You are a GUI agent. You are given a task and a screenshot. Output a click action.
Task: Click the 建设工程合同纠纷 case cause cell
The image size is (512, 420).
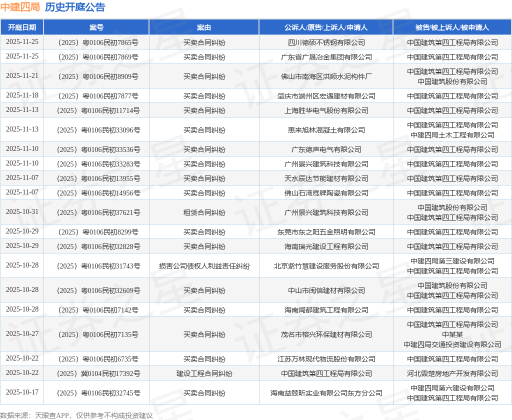click(204, 373)
